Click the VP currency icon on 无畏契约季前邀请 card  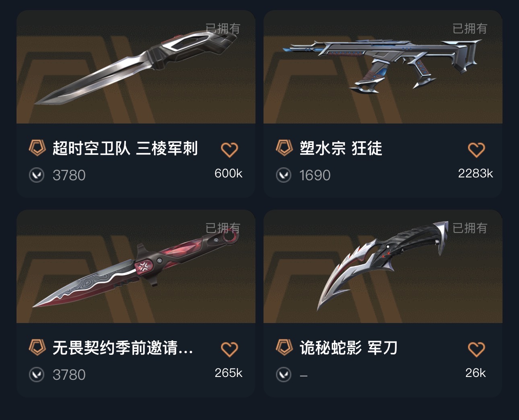pyautogui.click(x=37, y=375)
